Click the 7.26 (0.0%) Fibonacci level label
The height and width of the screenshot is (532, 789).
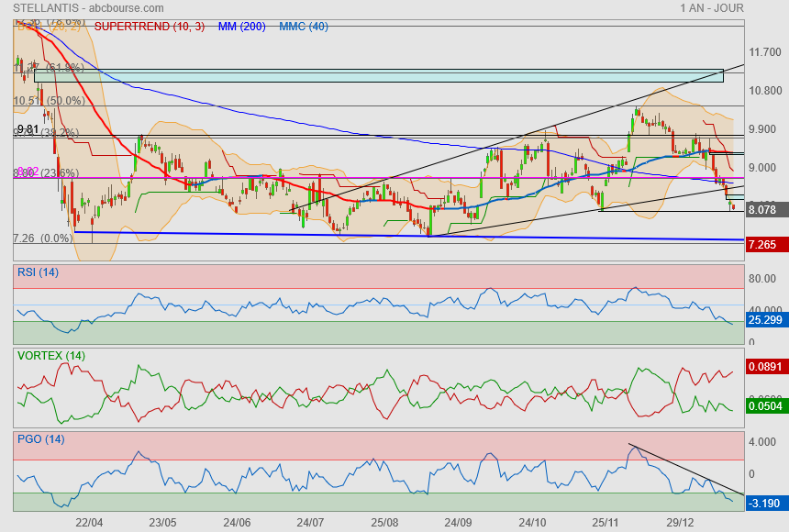43,238
